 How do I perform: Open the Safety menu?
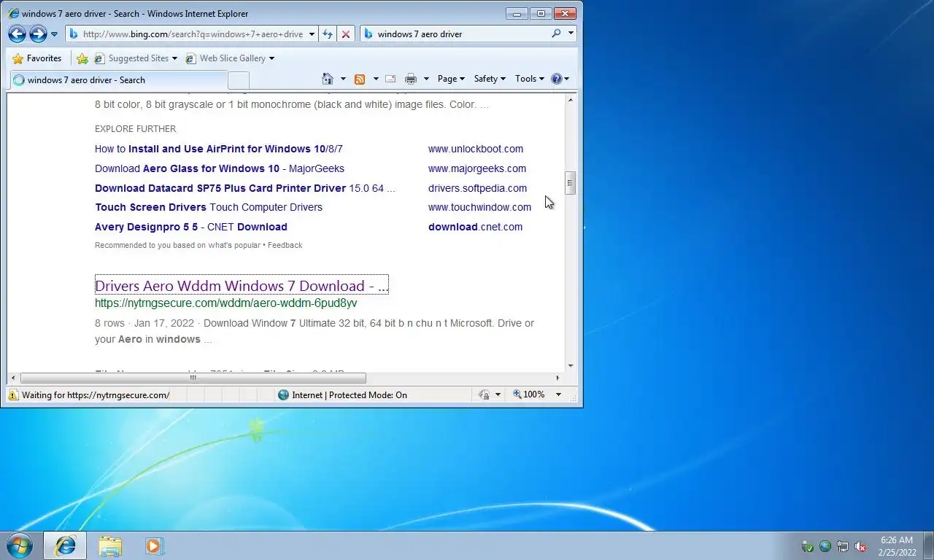(x=490, y=79)
